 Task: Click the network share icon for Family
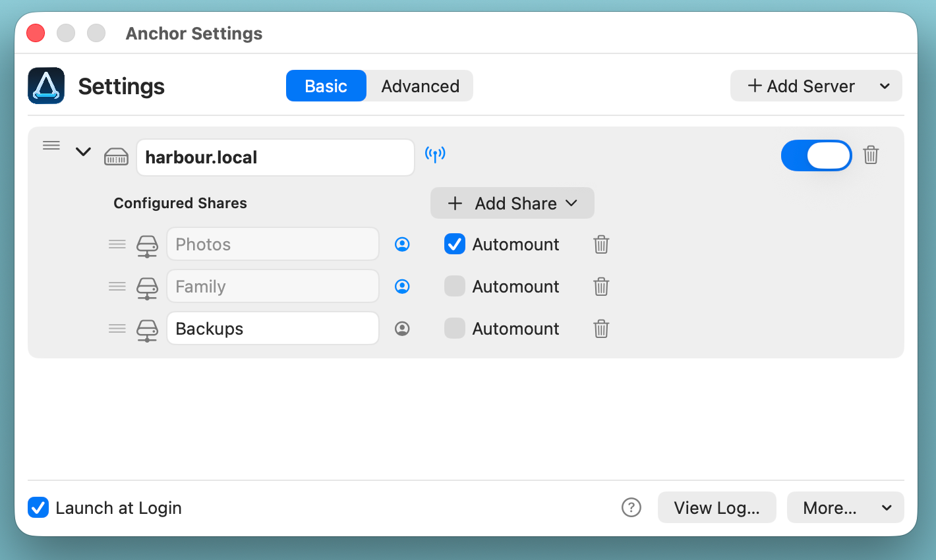click(x=147, y=288)
